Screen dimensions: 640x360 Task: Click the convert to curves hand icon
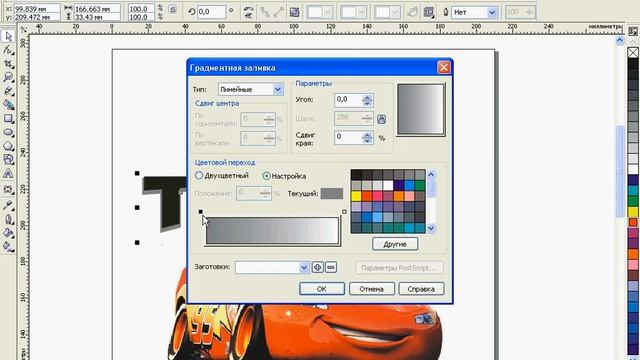click(413, 12)
